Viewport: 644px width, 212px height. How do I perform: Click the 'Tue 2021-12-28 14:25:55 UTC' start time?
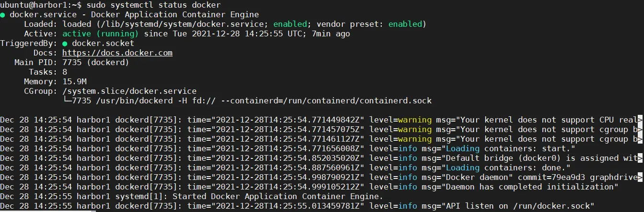click(x=237, y=34)
